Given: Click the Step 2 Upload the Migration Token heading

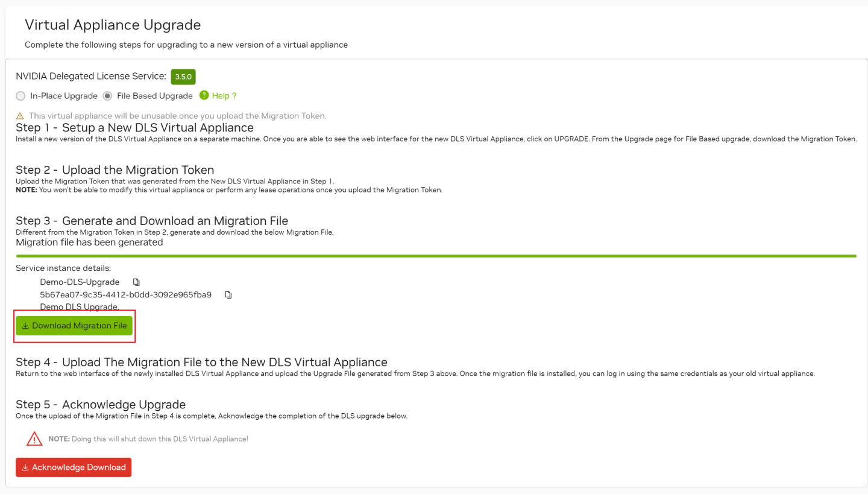Looking at the screenshot, I should tap(115, 170).
